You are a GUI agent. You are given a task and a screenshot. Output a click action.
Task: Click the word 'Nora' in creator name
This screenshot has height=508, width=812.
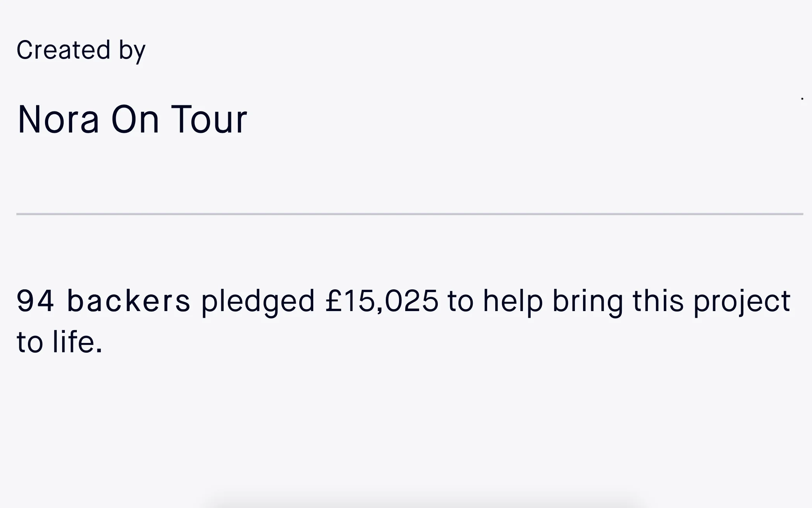click(x=58, y=119)
